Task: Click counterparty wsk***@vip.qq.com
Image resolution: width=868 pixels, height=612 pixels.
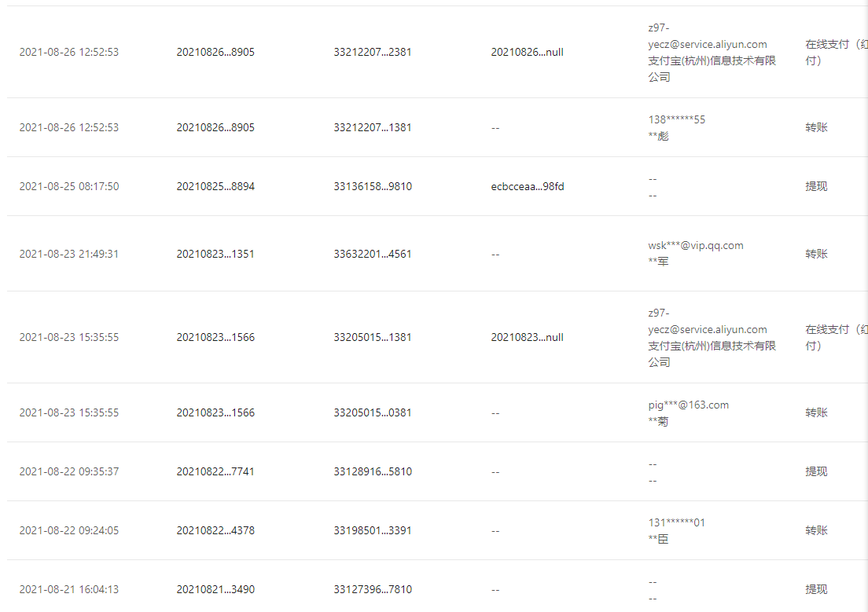Action: click(695, 245)
